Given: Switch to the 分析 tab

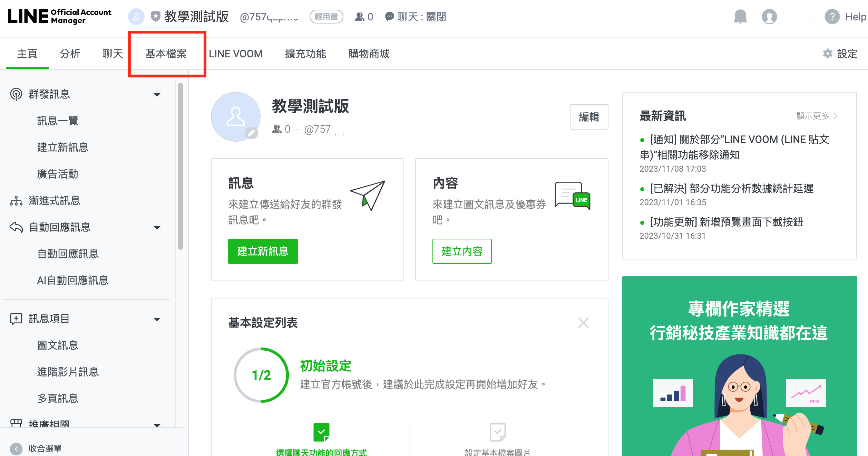Looking at the screenshot, I should click(70, 54).
